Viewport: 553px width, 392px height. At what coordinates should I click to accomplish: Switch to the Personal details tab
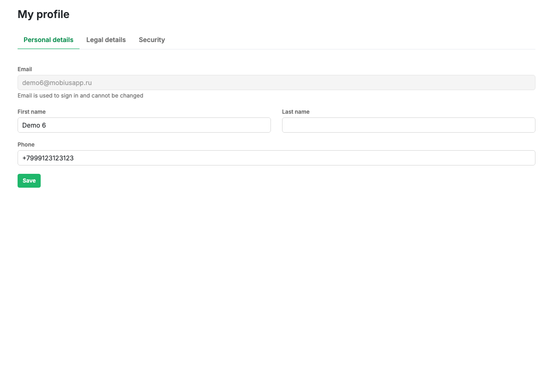48,40
